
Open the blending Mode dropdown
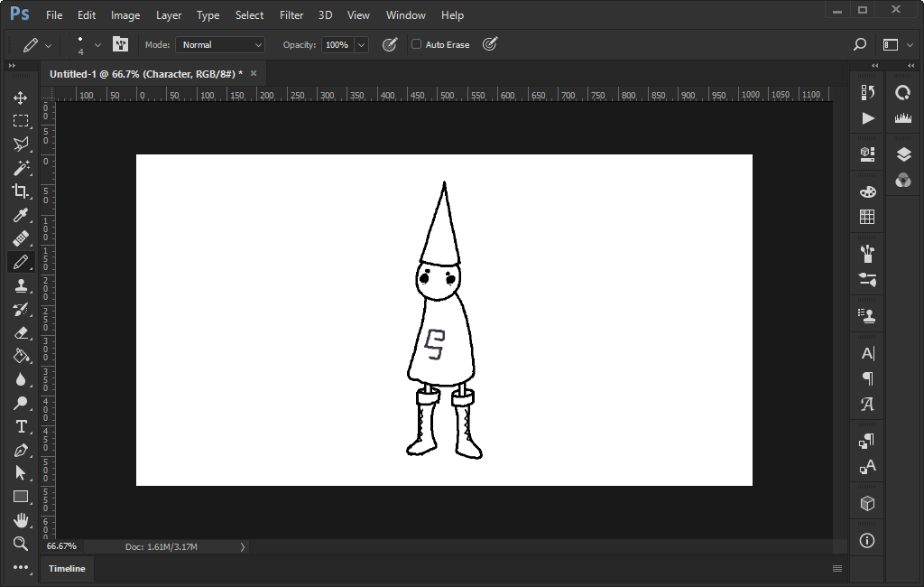(x=220, y=44)
